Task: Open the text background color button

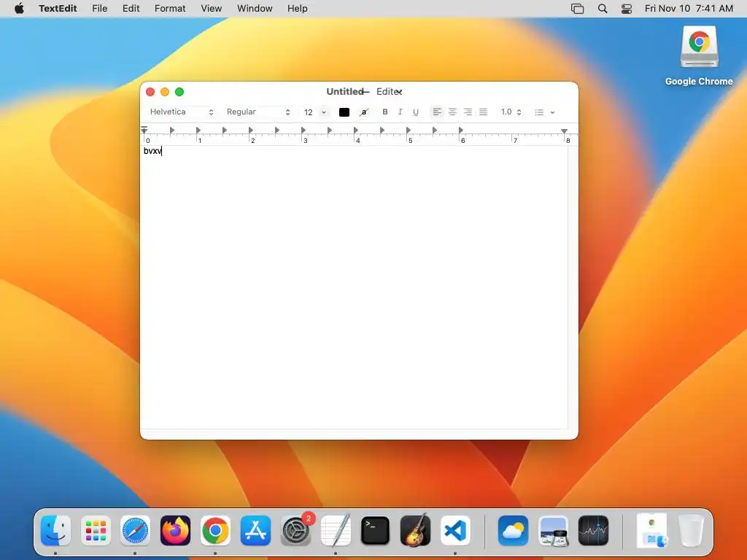Action: click(x=364, y=112)
